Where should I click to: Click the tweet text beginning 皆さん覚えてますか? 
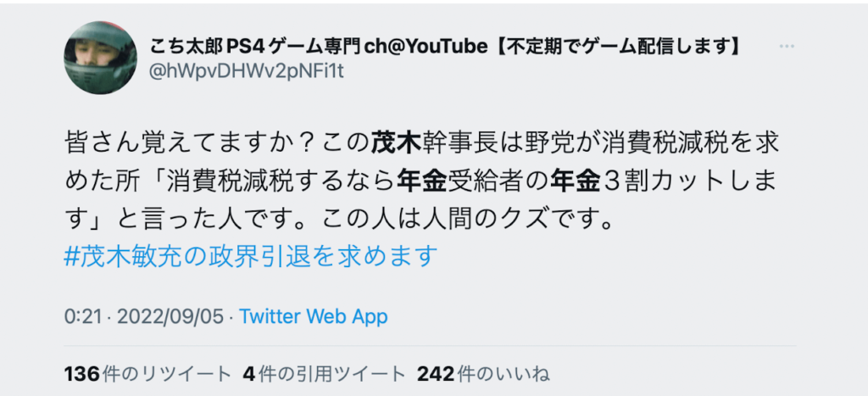(422, 181)
